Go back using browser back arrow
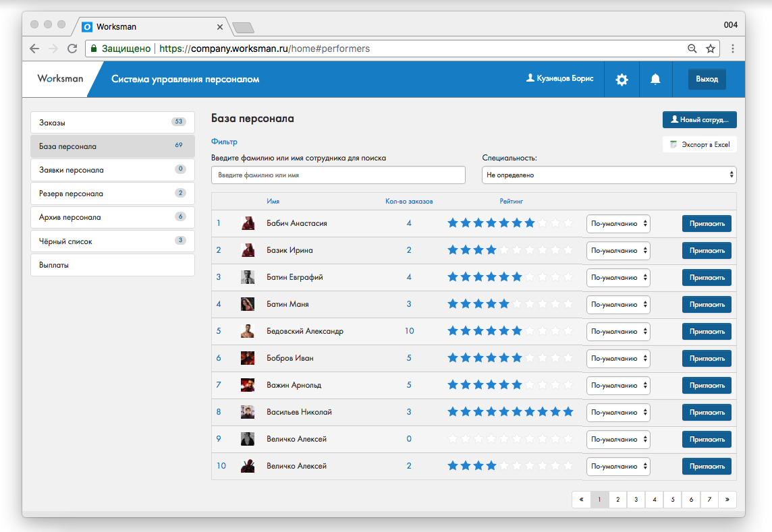 pyautogui.click(x=34, y=49)
